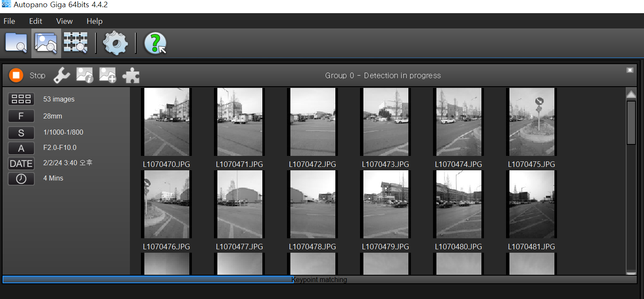Image resolution: width=644 pixels, height=299 pixels.
Task: Click the S shutter speed badge
Action: point(21,133)
